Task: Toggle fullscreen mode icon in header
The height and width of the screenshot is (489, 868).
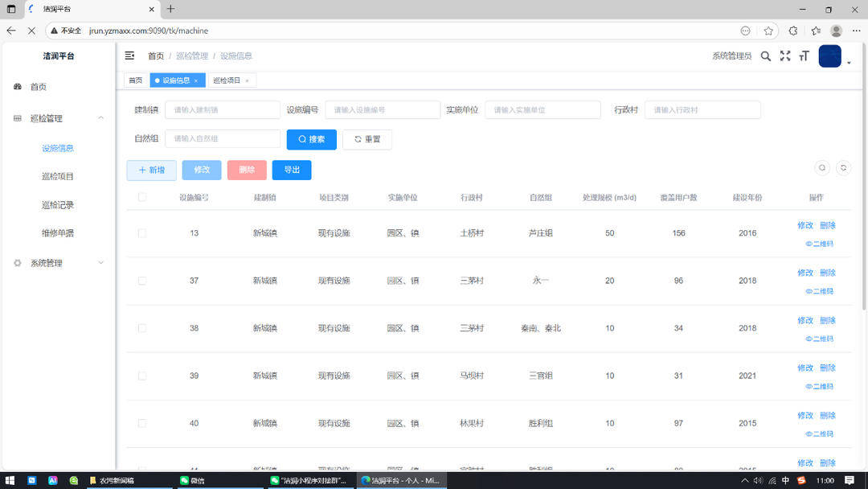Action: pyautogui.click(x=785, y=56)
